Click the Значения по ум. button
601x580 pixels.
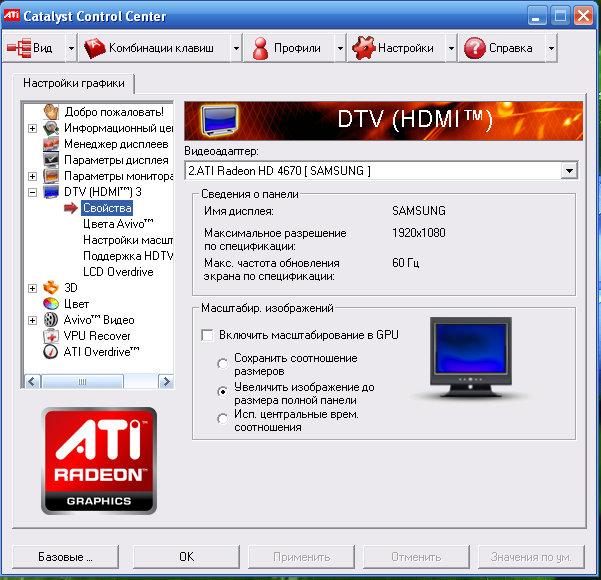531,557
